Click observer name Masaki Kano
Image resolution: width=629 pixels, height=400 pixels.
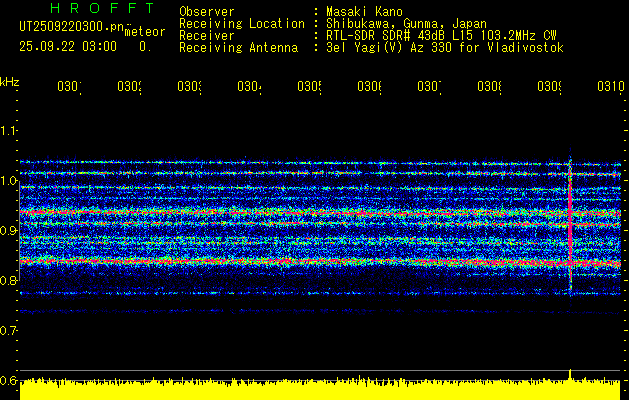(x=364, y=12)
